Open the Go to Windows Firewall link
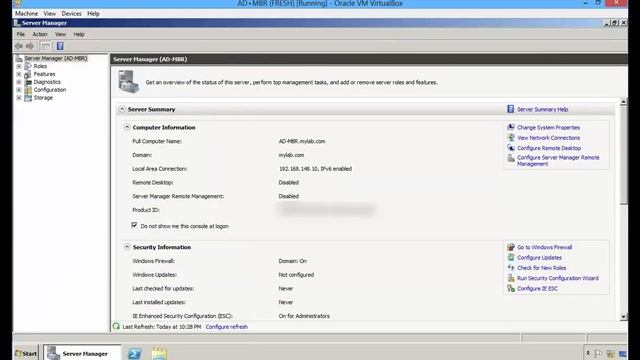 coord(544,247)
